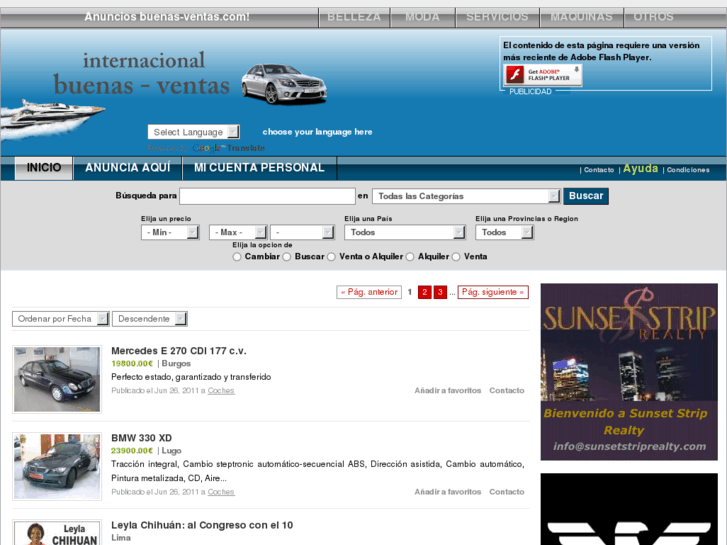The height and width of the screenshot is (545, 727).
Task: Click the current page number 1
Action: pyautogui.click(x=410, y=292)
